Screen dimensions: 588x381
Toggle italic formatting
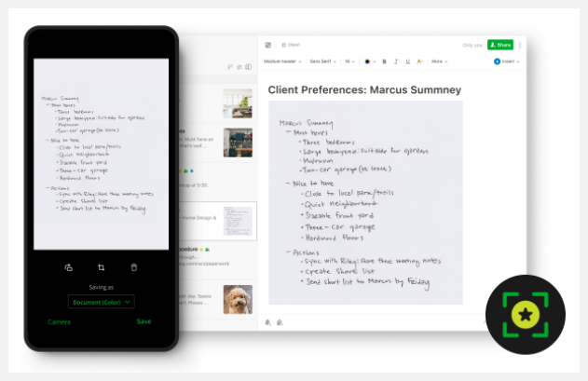coord(396,61)
